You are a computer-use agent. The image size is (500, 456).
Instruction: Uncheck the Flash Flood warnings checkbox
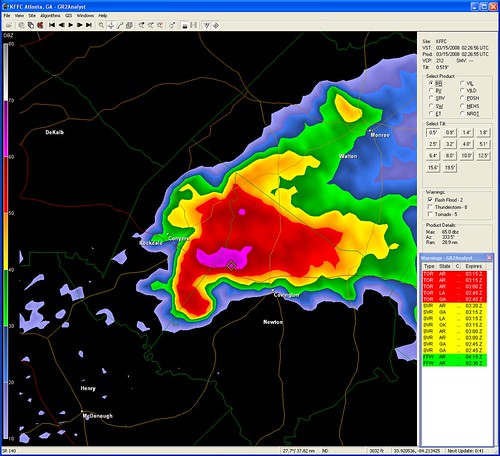point(430,199)
